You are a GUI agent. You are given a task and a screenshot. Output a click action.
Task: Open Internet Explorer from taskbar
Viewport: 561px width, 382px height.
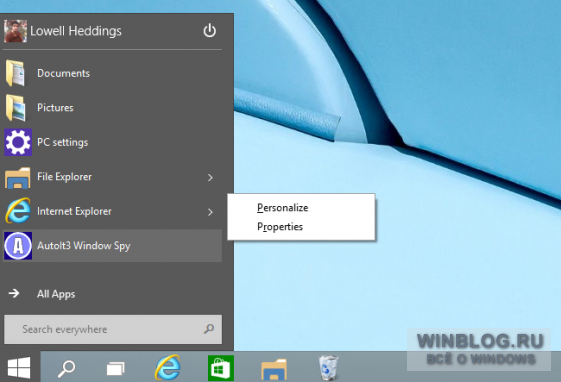pyautogui.click(x=167, y=367)
